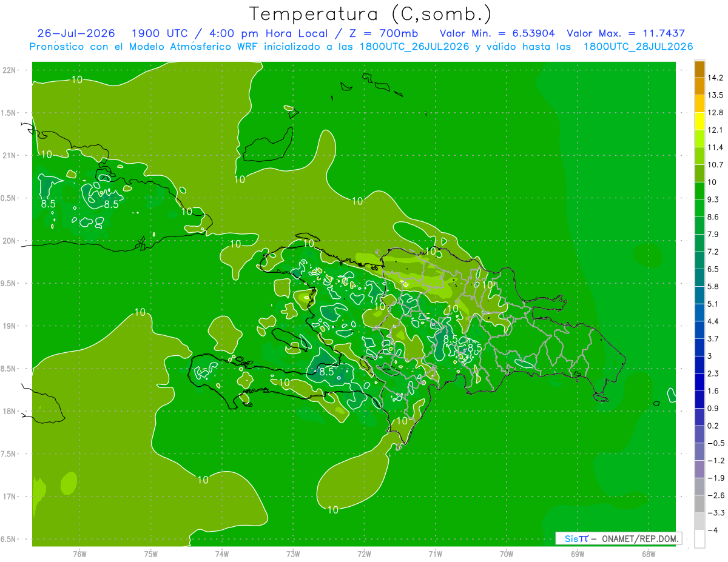Click the '11.4' color scale label
Image resolution: width=728 pixels, height=562 pixels.
click(715, 147)
